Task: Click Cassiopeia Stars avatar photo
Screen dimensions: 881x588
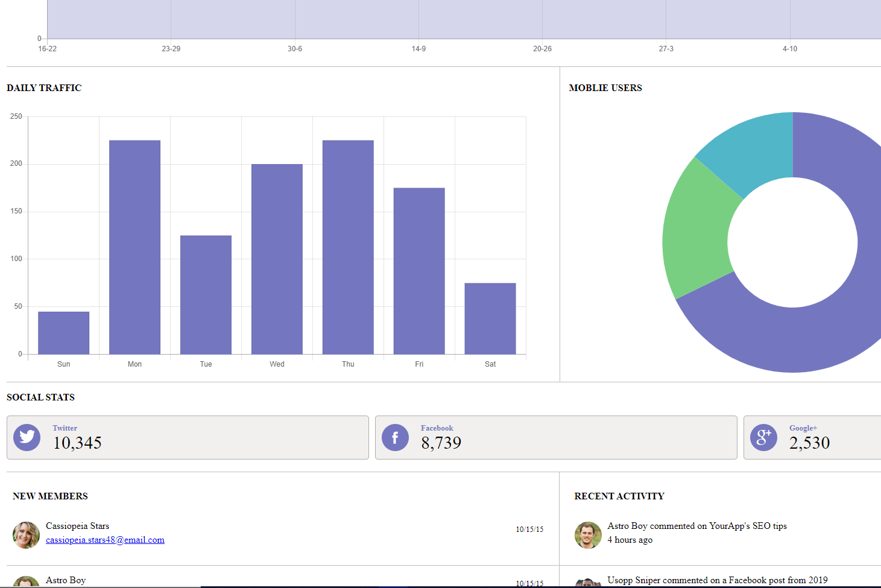Action: 26,535
